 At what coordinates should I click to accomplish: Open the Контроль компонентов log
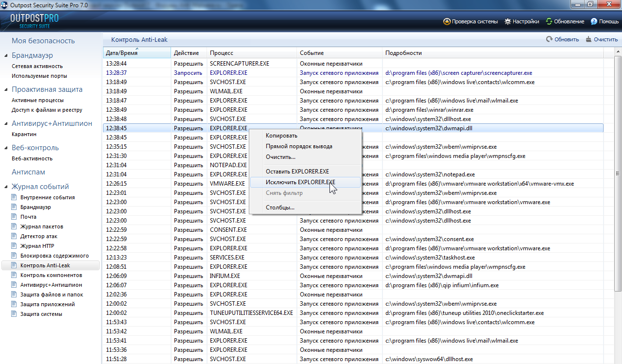(50, 275)
